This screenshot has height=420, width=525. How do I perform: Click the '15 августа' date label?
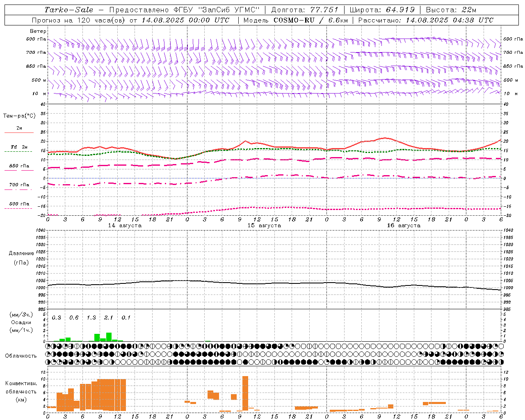click(264, 226)
